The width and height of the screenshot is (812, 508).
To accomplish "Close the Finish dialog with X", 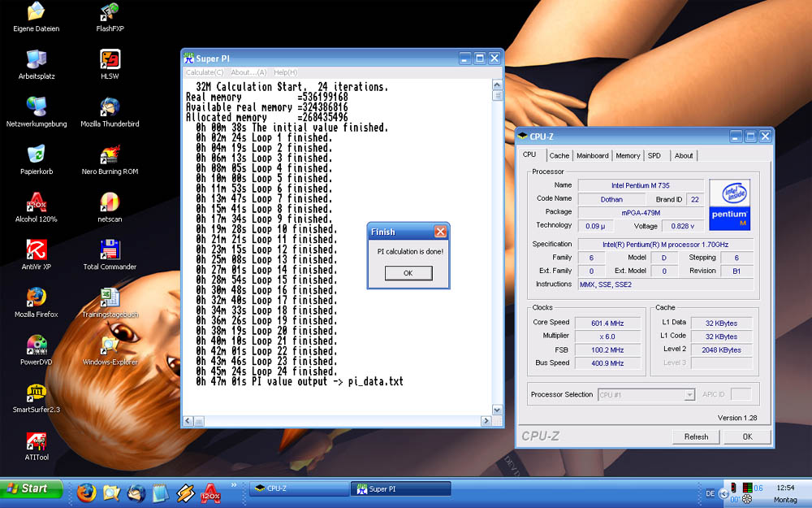I will (440, 232).
